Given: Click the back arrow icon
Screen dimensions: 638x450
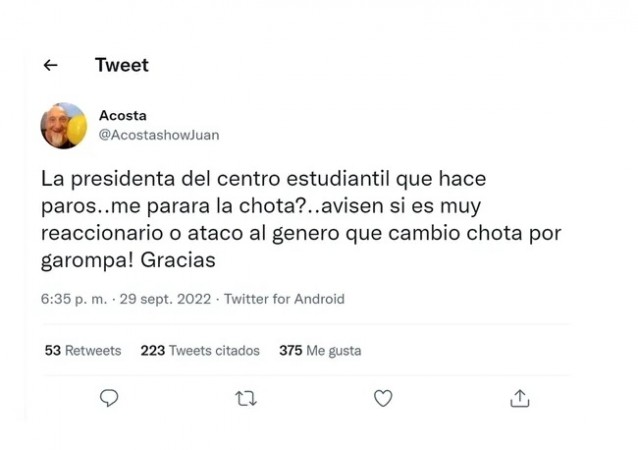Looking at the screenshot, I should pyautogui.click(x=51, y=66).
